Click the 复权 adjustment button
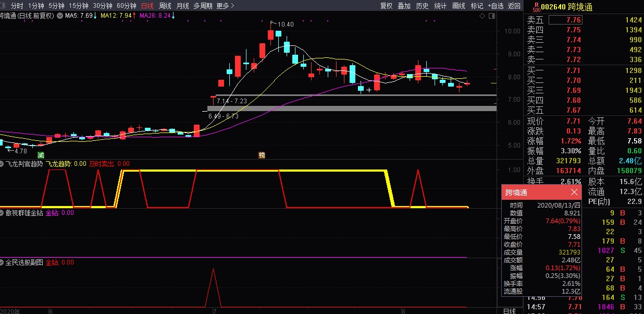644x314 pixels. tap(386, 6)
